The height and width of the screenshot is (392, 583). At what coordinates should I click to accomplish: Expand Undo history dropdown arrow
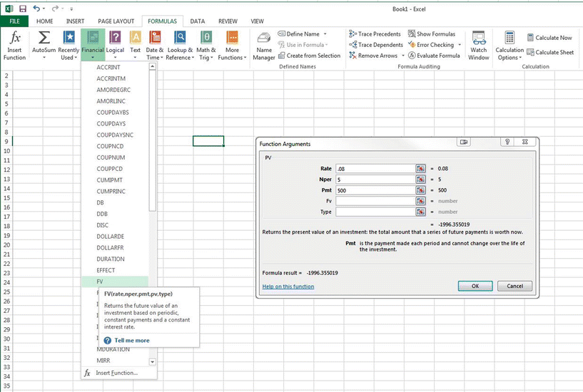44,8
